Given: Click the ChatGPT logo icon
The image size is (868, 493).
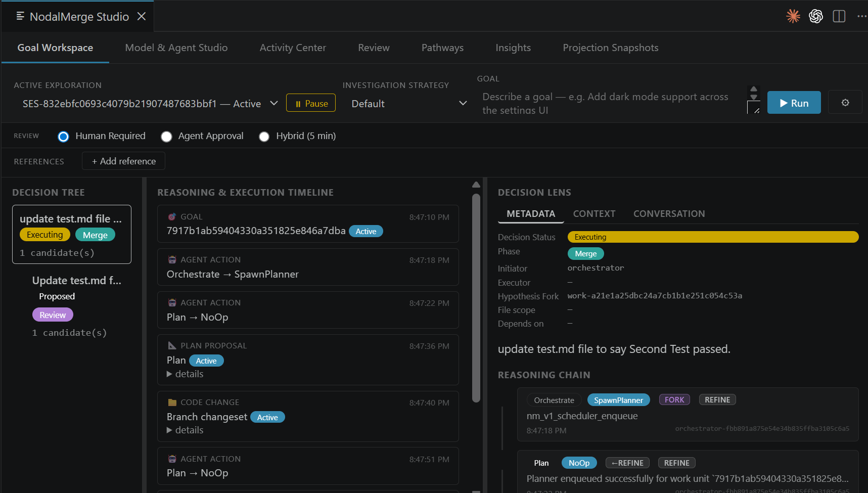Looking at the screenshot, I should [816, 16].
